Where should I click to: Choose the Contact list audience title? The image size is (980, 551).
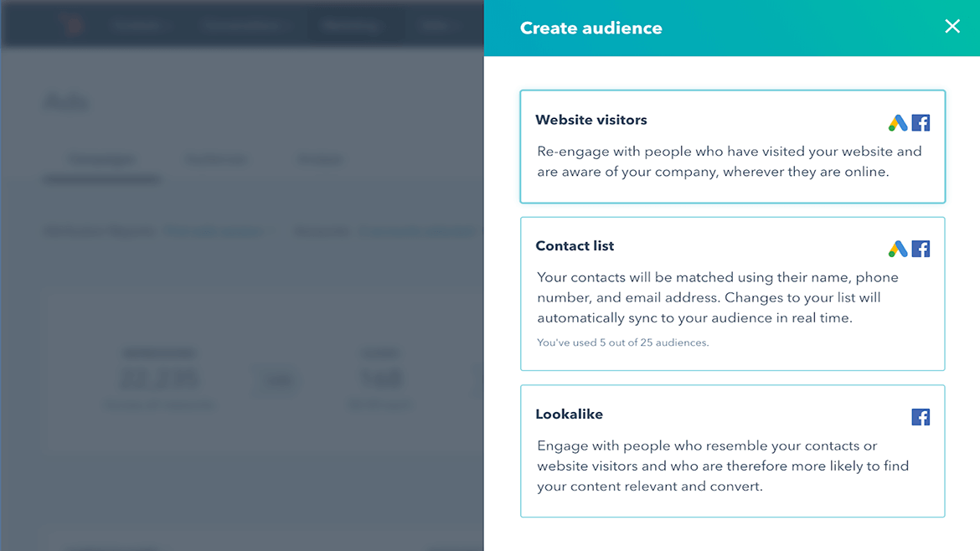click(x=575, y=246)
